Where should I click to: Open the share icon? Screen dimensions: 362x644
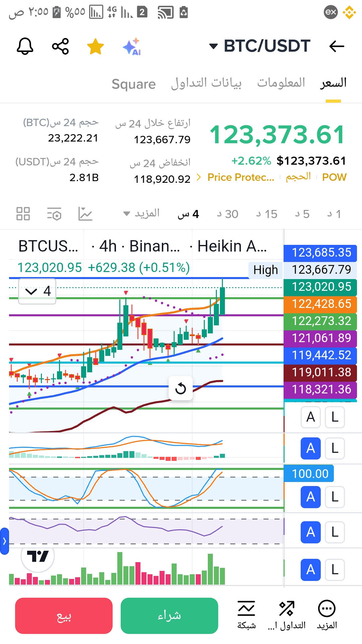[60, 46]
